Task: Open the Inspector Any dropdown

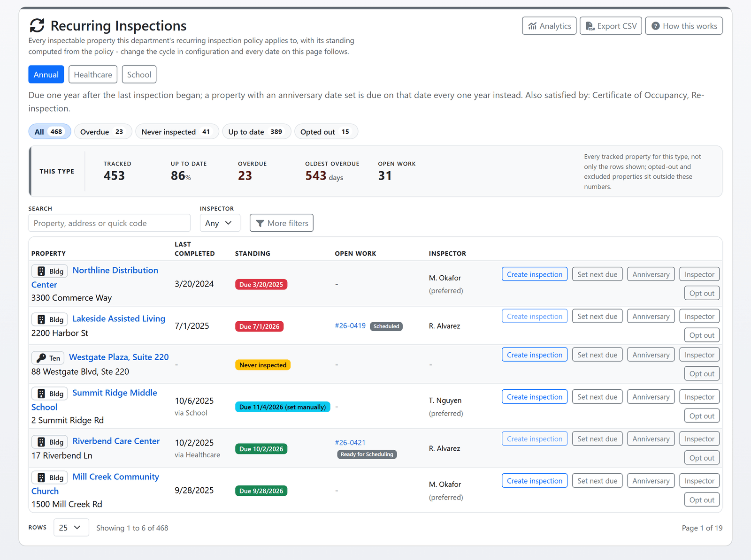Action: pos(220,223)
